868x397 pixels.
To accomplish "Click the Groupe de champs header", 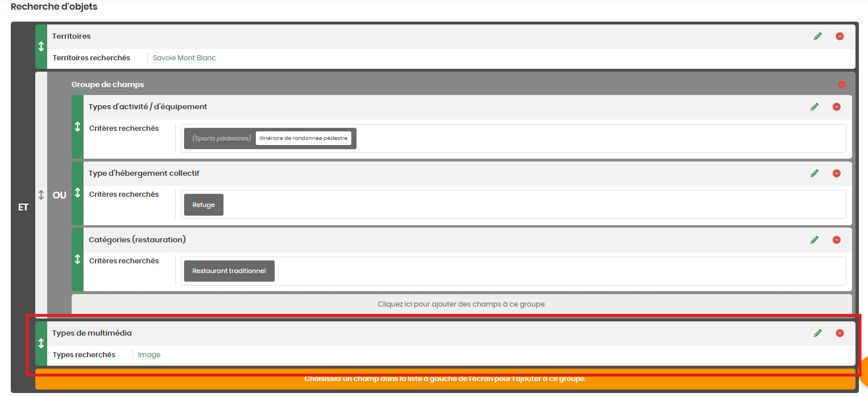I will pyautogui.click(x=107, y=85).
